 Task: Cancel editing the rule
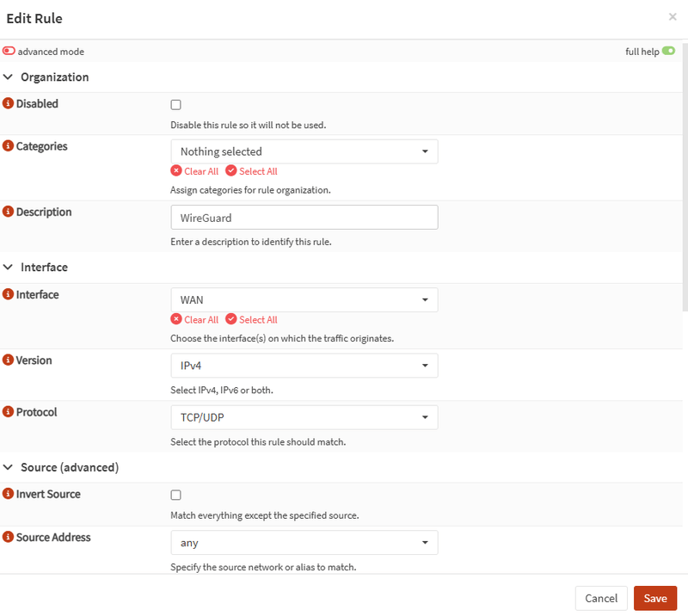[x=601, y=598]
